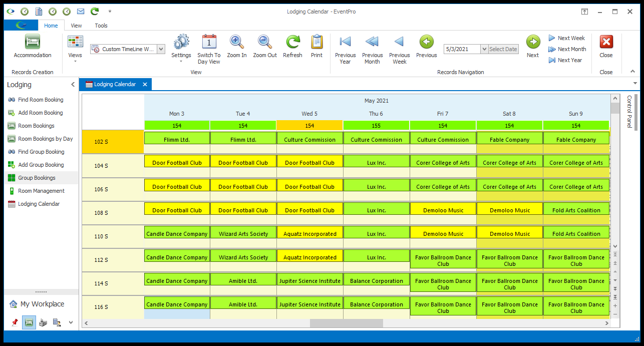Advance to Next Week
644x346 pixels.
566,38
